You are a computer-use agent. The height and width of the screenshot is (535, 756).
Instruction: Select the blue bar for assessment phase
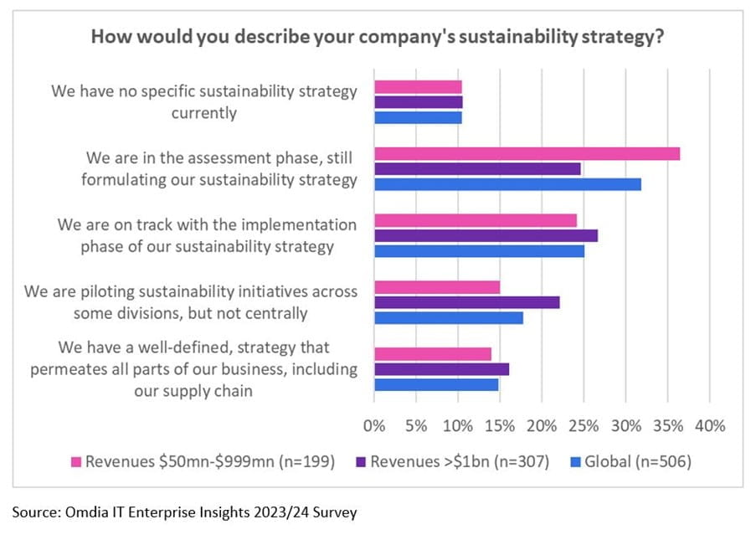507,184
